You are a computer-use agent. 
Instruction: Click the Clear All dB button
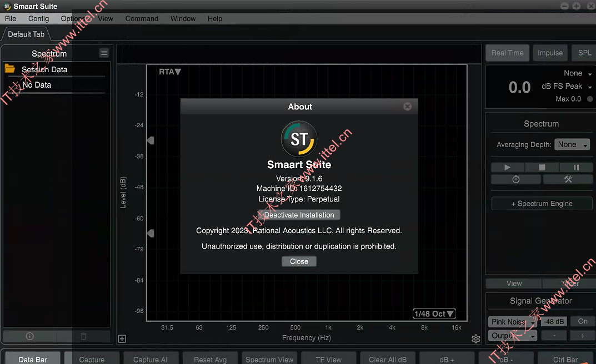[x=388, y=358]
